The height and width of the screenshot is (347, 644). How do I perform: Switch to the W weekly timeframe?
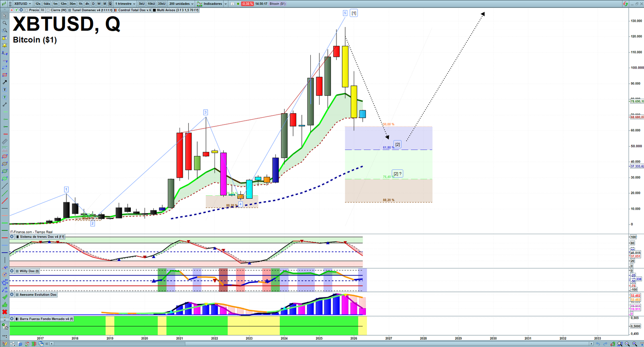(99, 4)
